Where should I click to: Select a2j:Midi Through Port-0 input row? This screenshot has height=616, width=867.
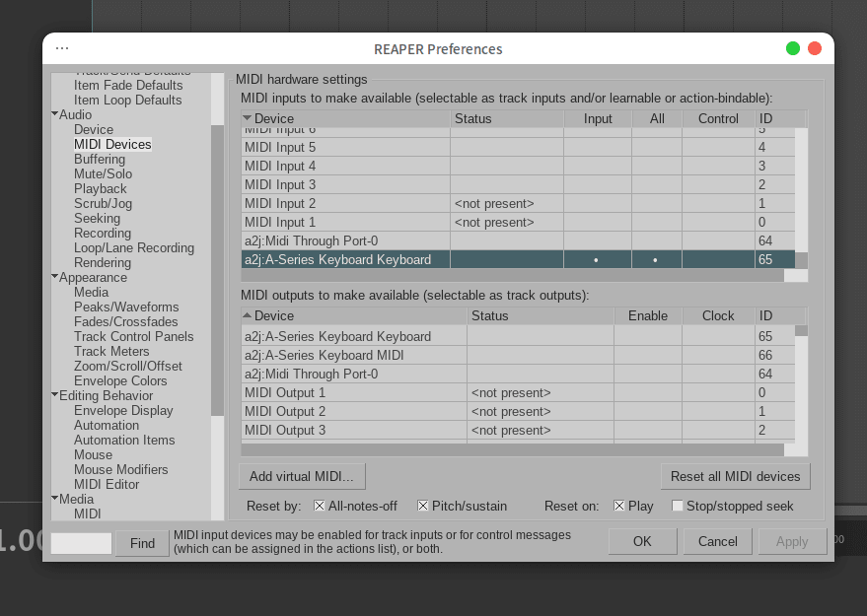[x=518, y=240]
